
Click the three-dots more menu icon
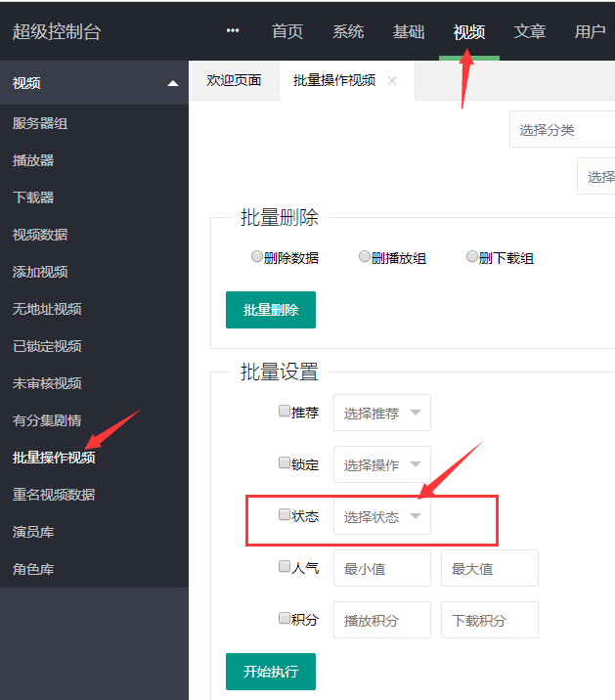click(x=233, y=31)
